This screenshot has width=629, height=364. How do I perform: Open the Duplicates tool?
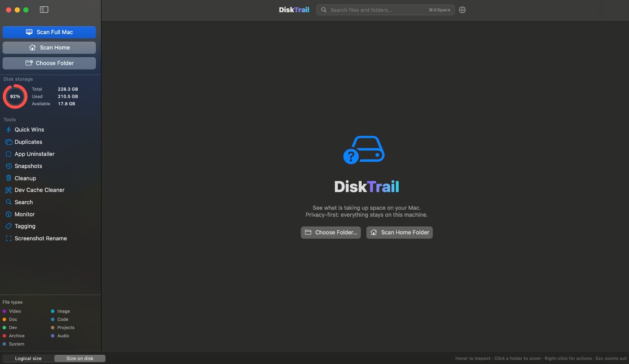pos(28,142)
